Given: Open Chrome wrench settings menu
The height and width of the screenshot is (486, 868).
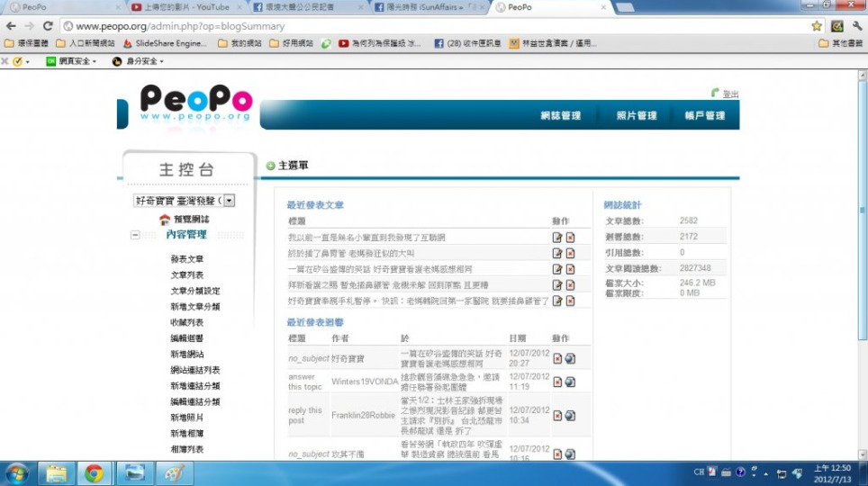Looking at the screenshot, I should click(856, 26).
